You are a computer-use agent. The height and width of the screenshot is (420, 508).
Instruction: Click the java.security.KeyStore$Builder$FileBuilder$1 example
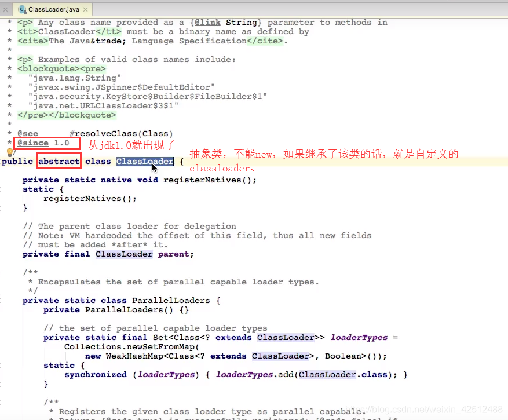147,97
